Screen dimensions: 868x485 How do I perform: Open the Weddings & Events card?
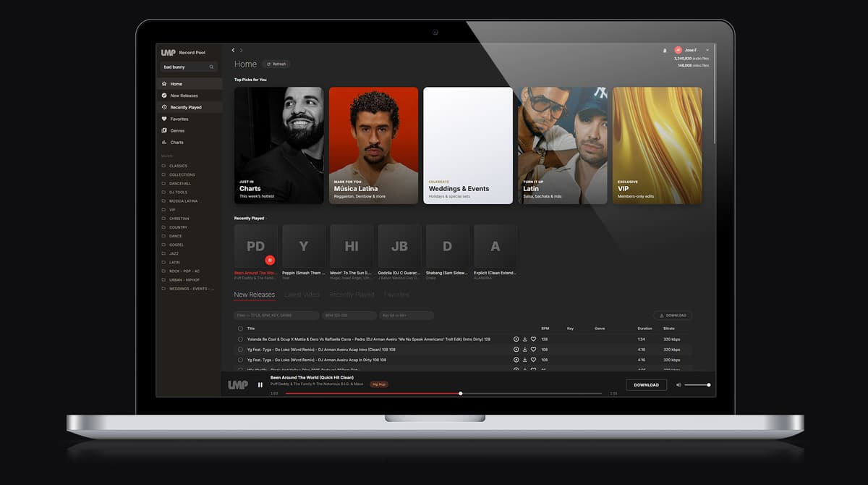coord(468,145)
